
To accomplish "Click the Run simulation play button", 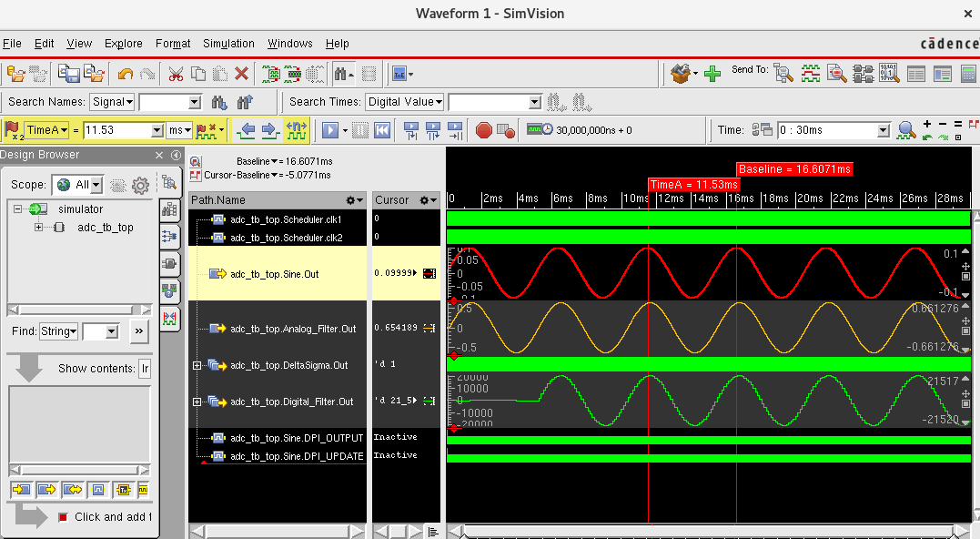I will (x=329, y=130).
